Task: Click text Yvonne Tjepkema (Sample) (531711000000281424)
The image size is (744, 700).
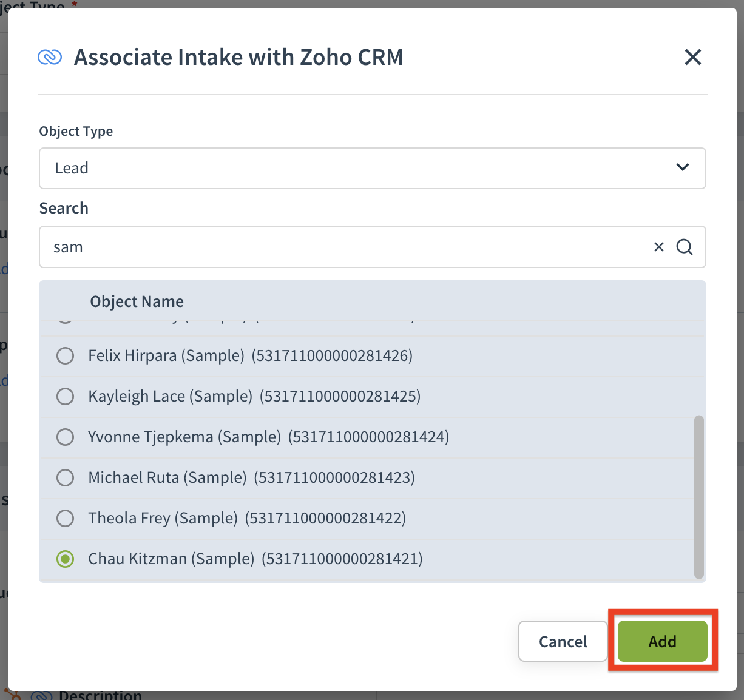Action: [x=269, y=437]
